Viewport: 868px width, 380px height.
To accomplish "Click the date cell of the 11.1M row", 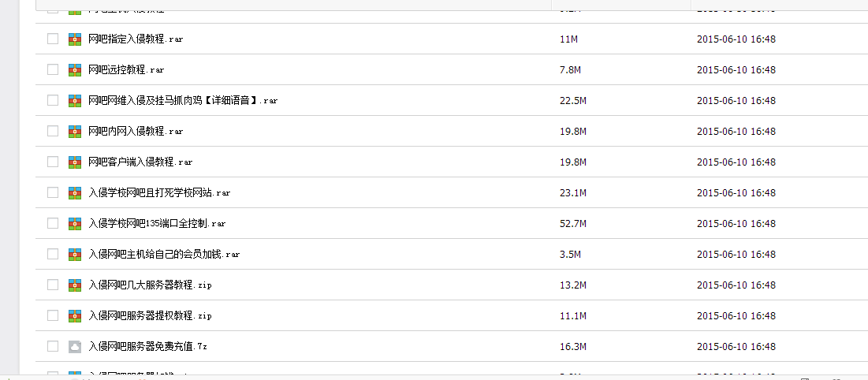I will [x=736, y=315].
